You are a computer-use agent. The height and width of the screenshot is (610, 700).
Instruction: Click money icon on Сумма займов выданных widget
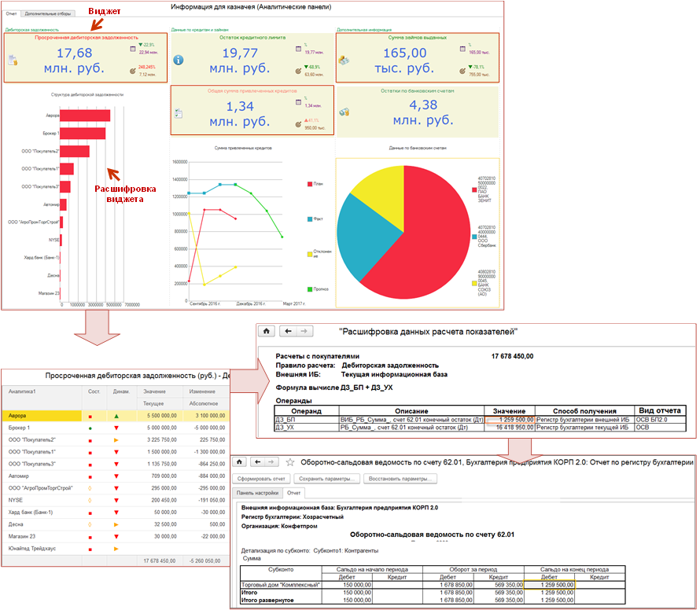click(x=344, y=60)
